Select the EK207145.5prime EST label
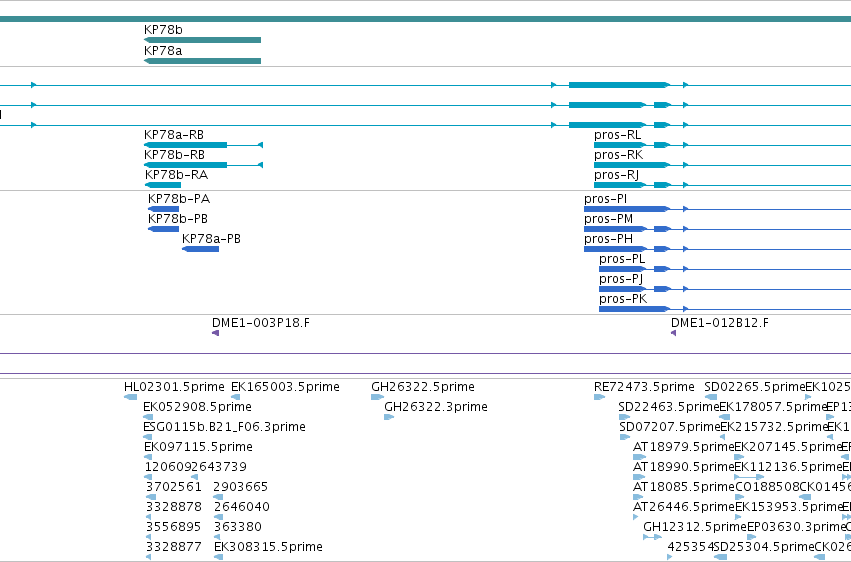The width and height of the screenshot is (851, 562). point(788,447)
